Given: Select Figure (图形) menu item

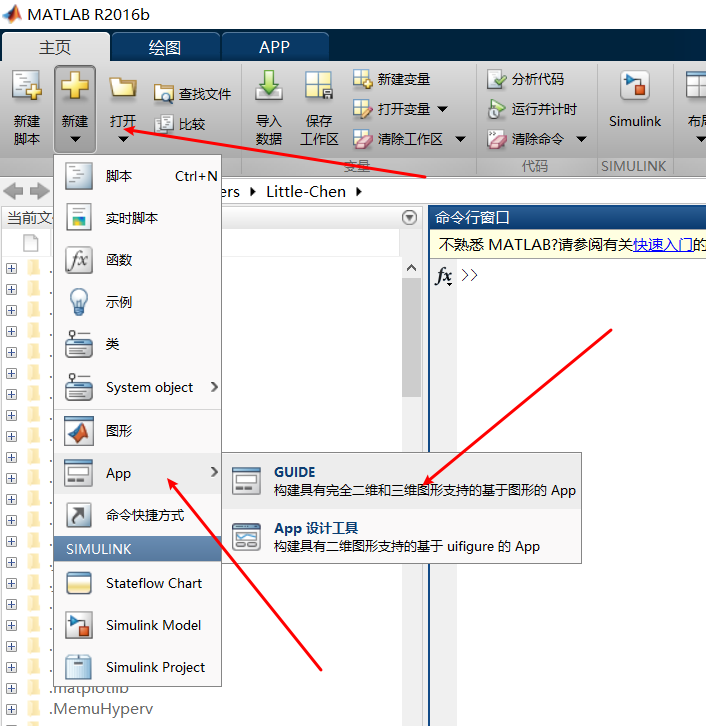Looking at the screenshot, I should tap(137, 431).
